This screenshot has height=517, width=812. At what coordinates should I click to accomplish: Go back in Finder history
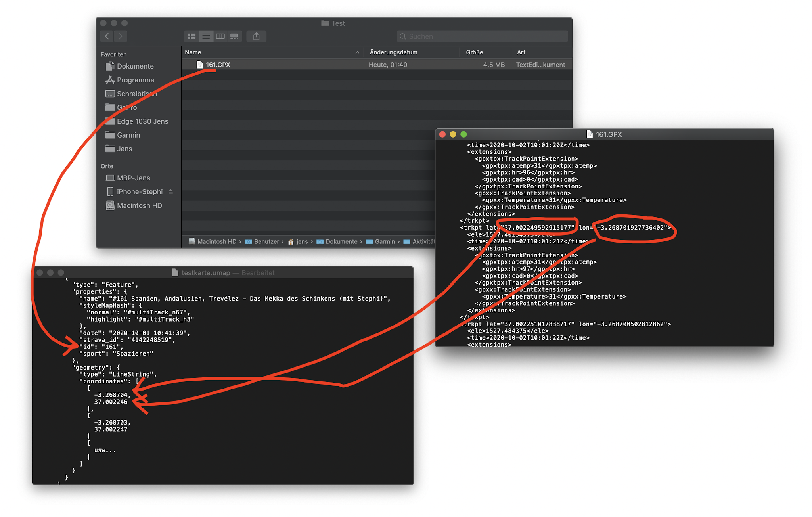[x=107, y=36]
